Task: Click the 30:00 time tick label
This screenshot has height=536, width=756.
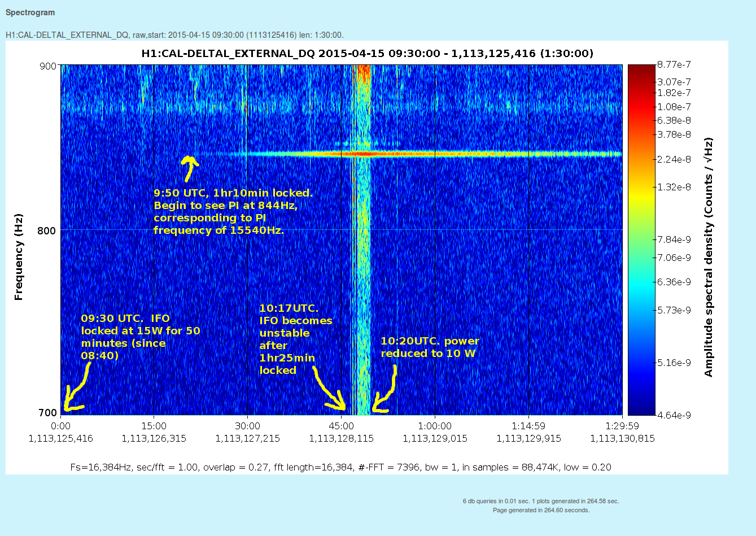Action: pos(248,426)
